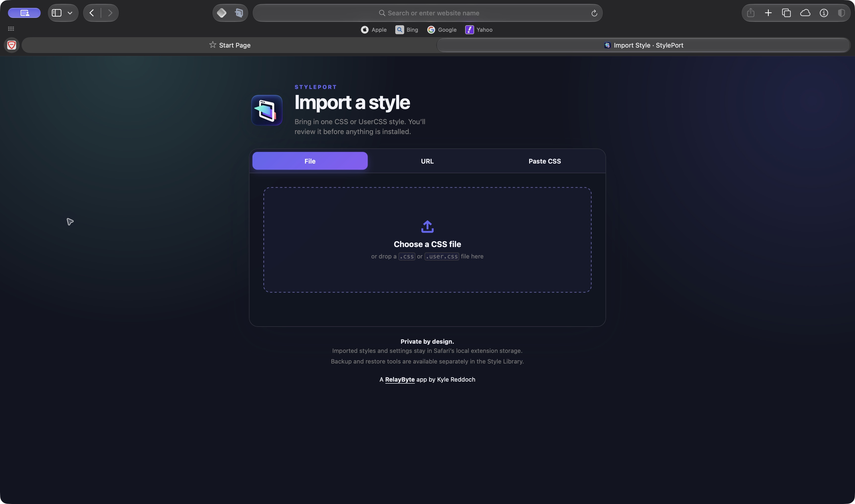This screenshot has width=855, height=504.
Task: Click the .user.css code label
Action: pyautogui.click(x=442, y=256)
